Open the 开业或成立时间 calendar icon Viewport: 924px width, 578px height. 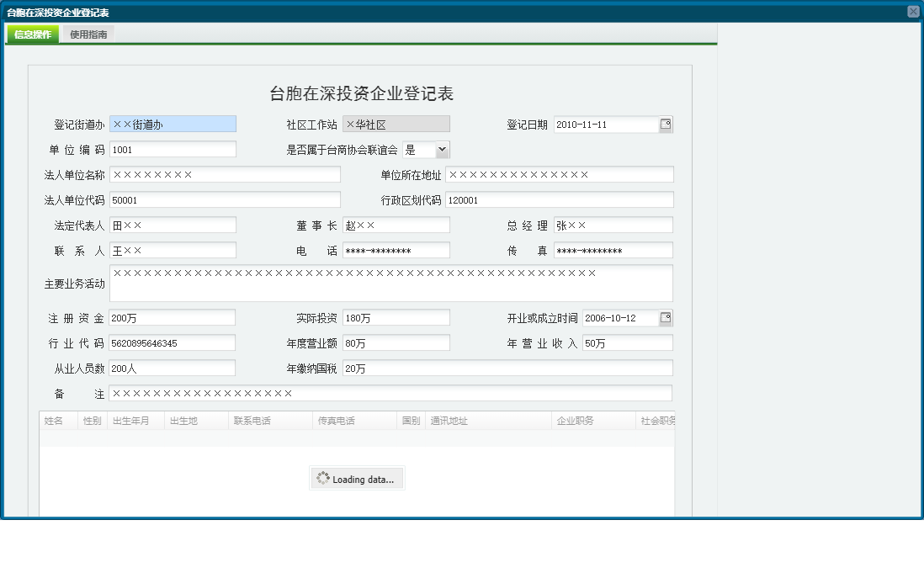[x=665, y=317]
